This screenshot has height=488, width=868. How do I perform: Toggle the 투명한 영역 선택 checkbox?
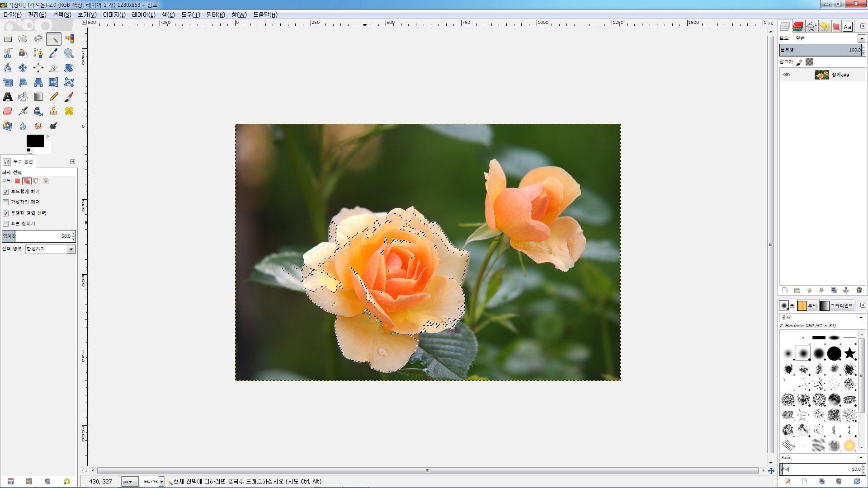click(6, 213)
